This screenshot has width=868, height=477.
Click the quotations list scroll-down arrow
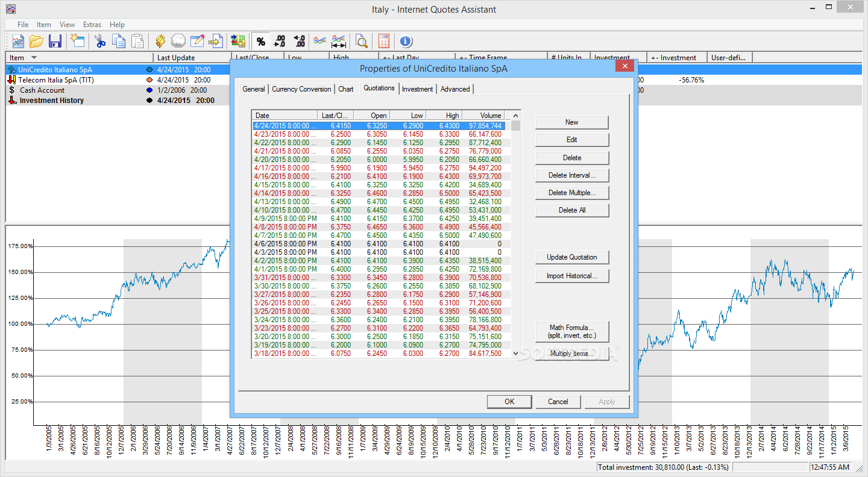point(515,354)
